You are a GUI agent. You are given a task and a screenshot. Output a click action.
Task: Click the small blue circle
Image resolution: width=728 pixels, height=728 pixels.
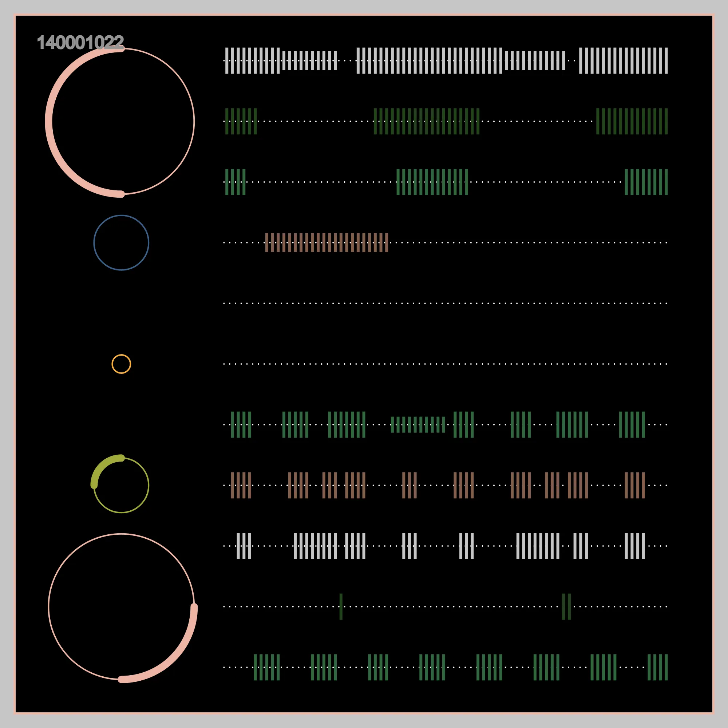click(x=121, y=242)
